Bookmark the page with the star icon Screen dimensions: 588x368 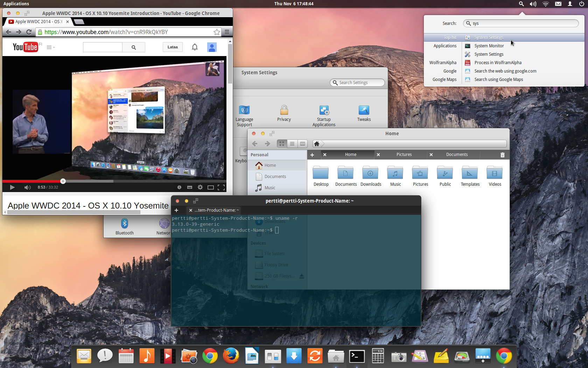217,32
